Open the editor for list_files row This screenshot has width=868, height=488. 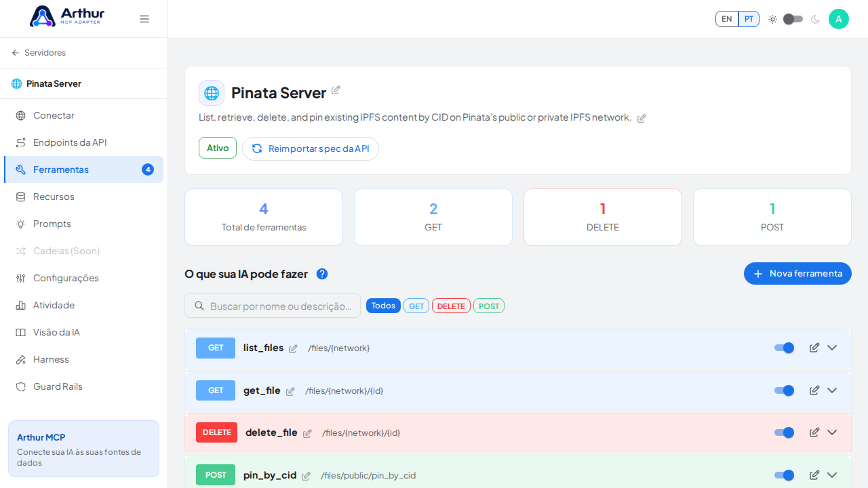[x=814, y=348]
